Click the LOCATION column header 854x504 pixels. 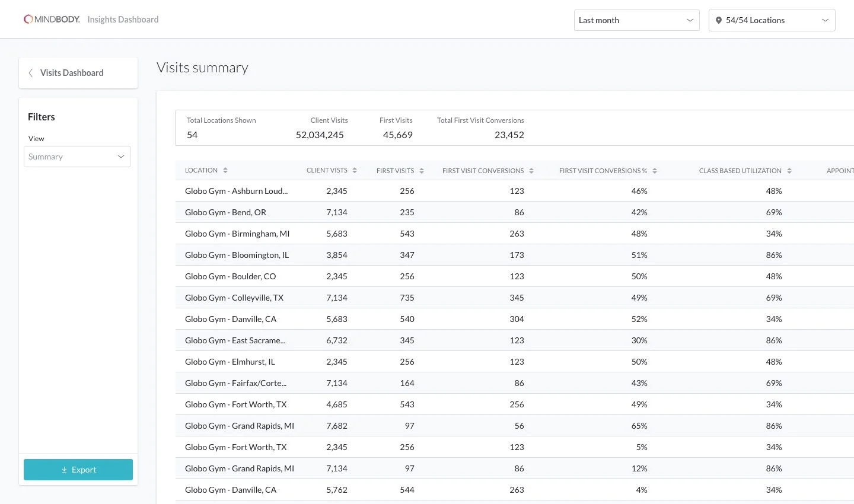[201, 171]
